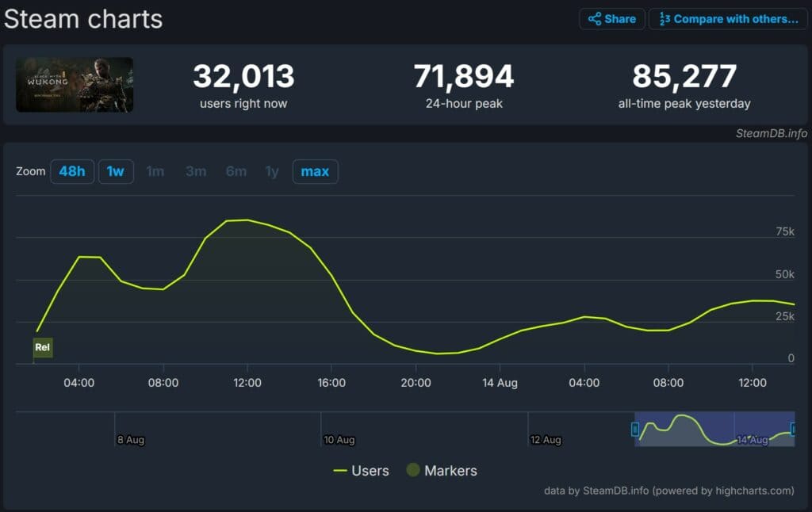Click the Black Myth Wukong game thumbnail

point(75,84)
